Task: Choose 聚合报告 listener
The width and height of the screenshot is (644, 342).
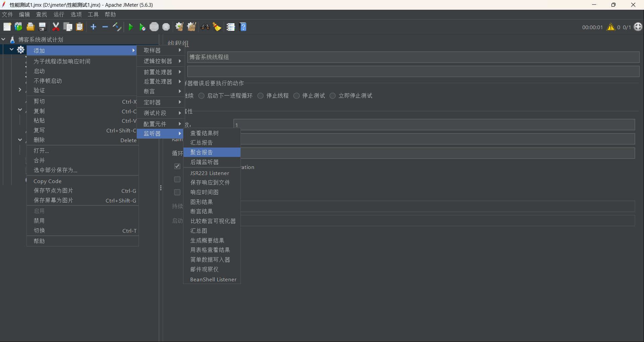Action: (212, 152)
